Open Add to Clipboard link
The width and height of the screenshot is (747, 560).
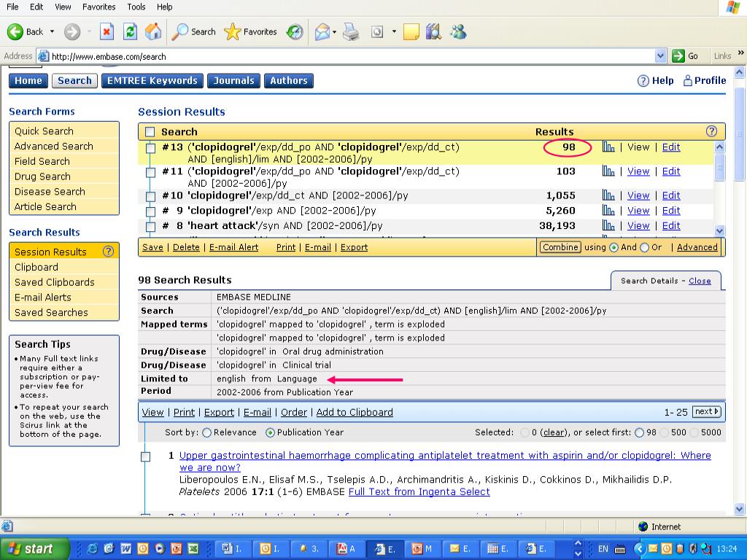pos(355,413)
